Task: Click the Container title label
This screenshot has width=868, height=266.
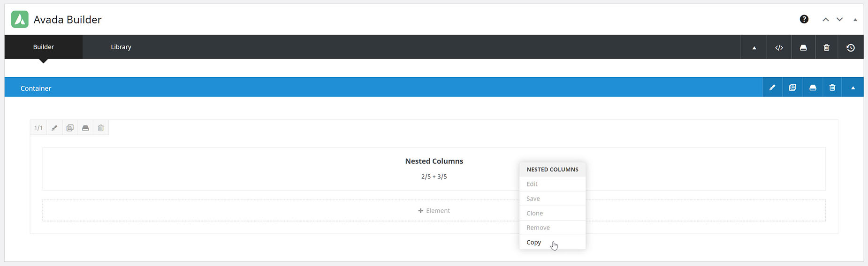Action: [x=36, y=88]
